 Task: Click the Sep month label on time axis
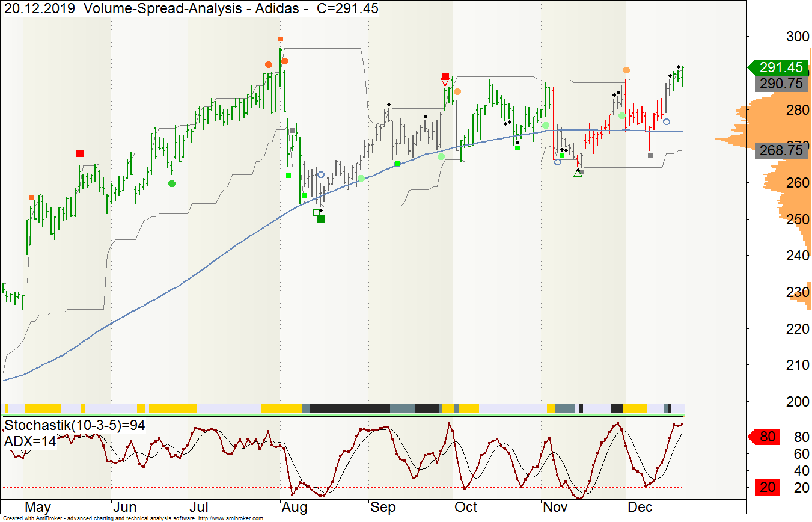pos(383,507)
